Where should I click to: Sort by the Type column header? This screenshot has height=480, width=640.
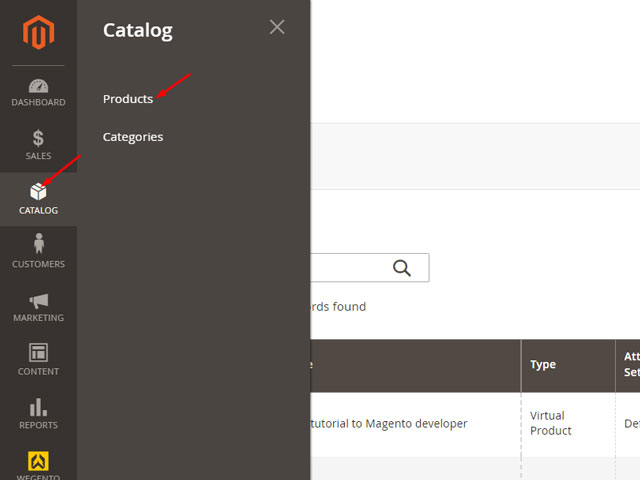568,365
